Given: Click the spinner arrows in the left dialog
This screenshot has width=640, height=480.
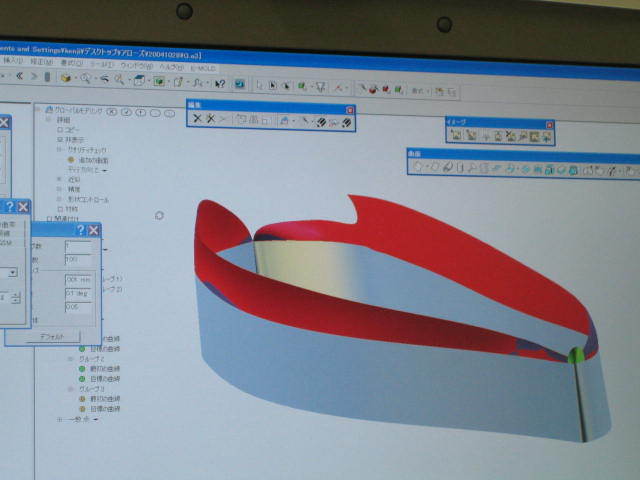Looking at the screenshot, I should coord(16,298).
